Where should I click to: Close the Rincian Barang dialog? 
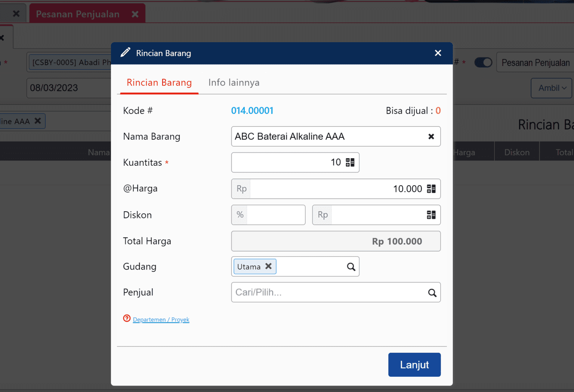438,53
